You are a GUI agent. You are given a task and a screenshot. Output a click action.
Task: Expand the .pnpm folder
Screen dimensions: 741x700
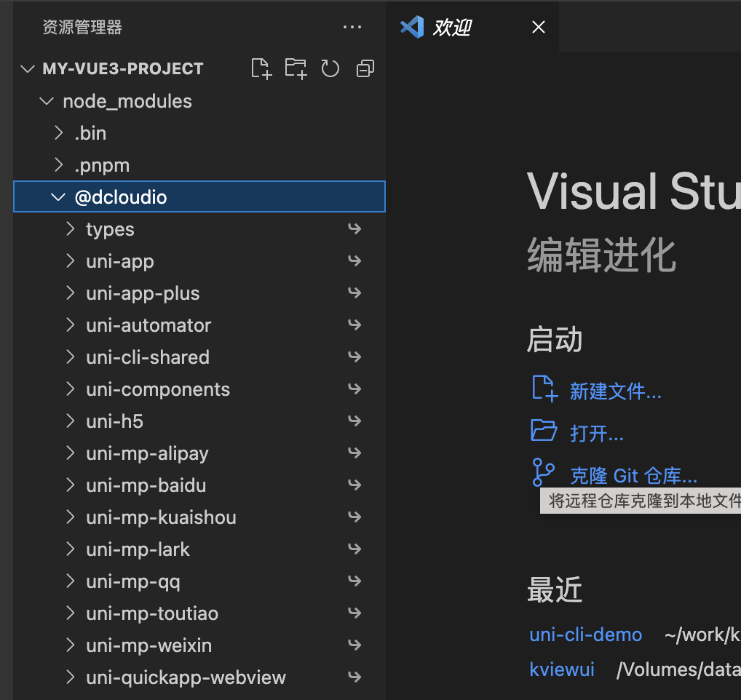click(x=59, y=165)
